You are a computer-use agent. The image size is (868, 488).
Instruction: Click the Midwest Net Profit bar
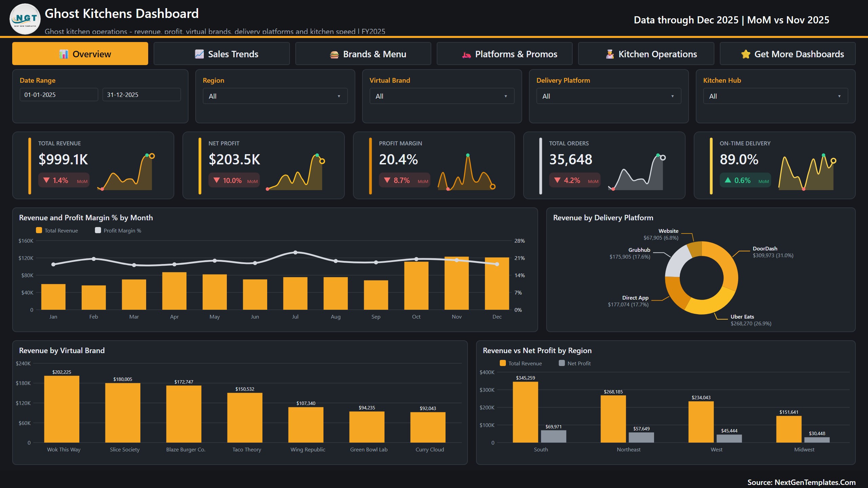coord(817,440)
